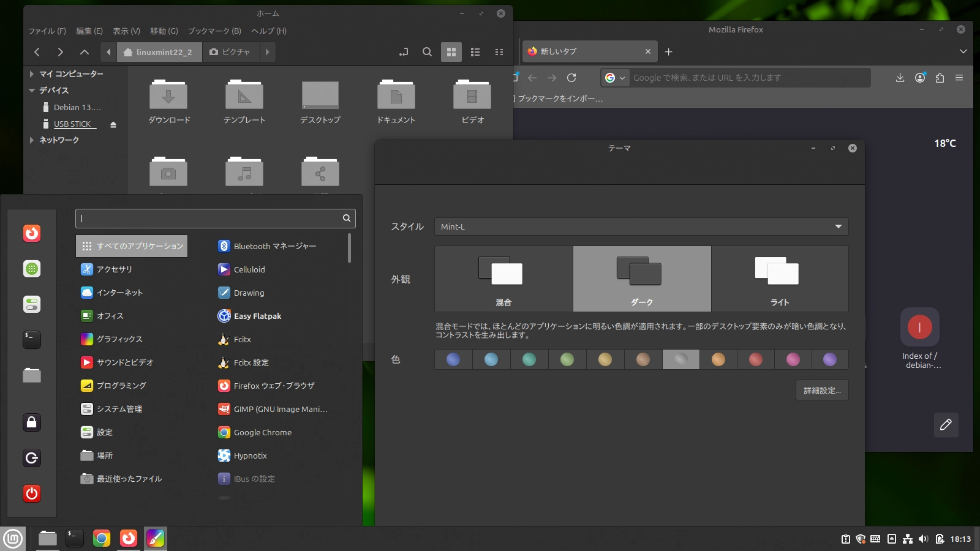Go back in the file manager
980x551 pixels.
tap(37, 52)
